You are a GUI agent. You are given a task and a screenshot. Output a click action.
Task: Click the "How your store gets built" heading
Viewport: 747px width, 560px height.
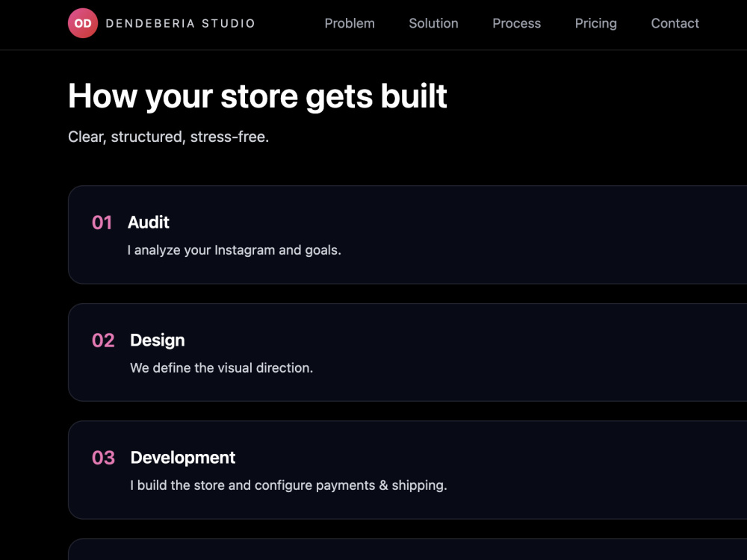(x=257, y=96)
